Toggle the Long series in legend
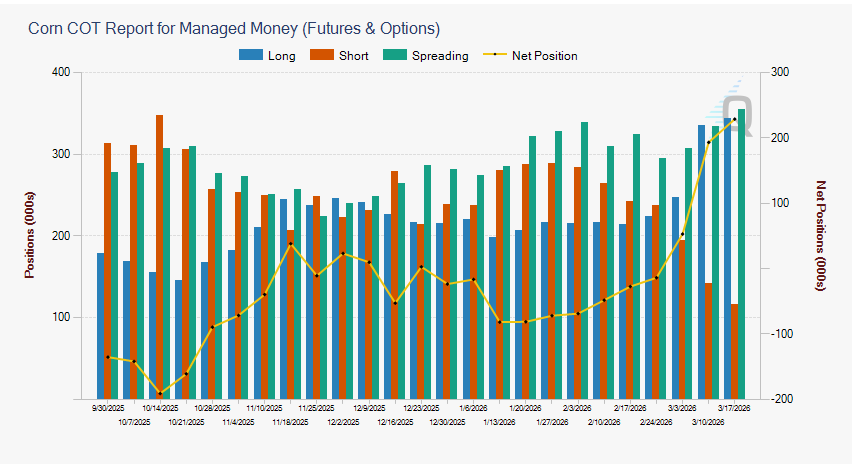 (268, 56)
